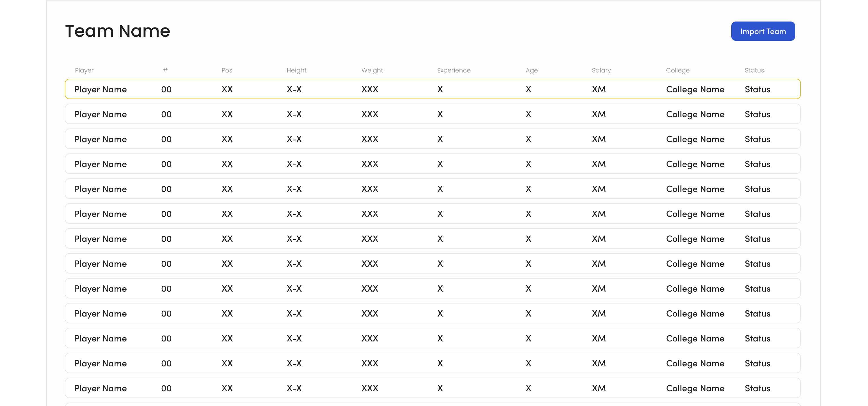The image size is (868, 406).
Task: Click the XM salary in fifth row
Action: pyautogui.click(x=599, y=189)
